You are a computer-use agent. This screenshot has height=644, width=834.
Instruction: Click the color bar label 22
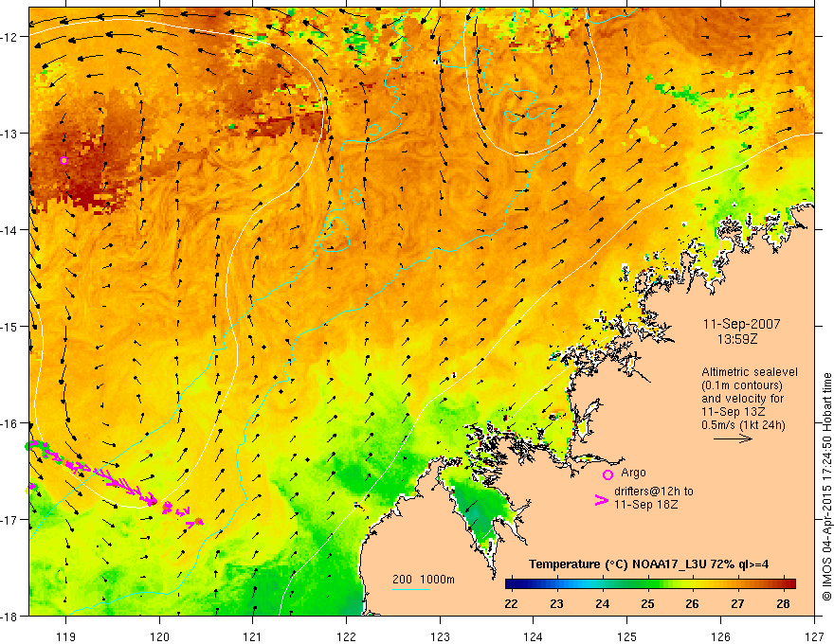pos(511,604)
